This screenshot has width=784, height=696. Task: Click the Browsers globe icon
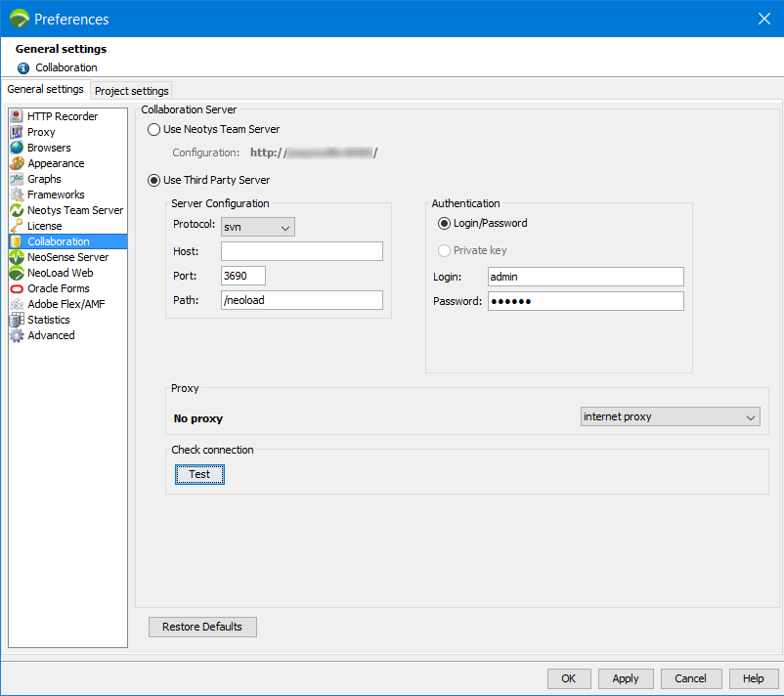17,148
